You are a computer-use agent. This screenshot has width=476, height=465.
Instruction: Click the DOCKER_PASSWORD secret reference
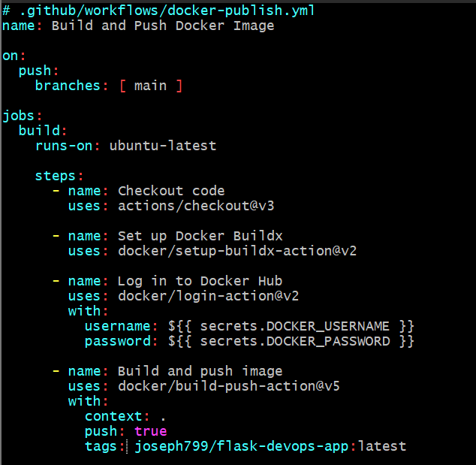pyautogui.click(x=291, y=341)
